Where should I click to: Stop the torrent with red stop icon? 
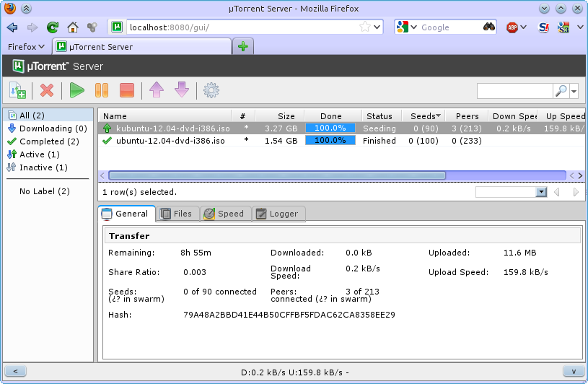point(127,90)
